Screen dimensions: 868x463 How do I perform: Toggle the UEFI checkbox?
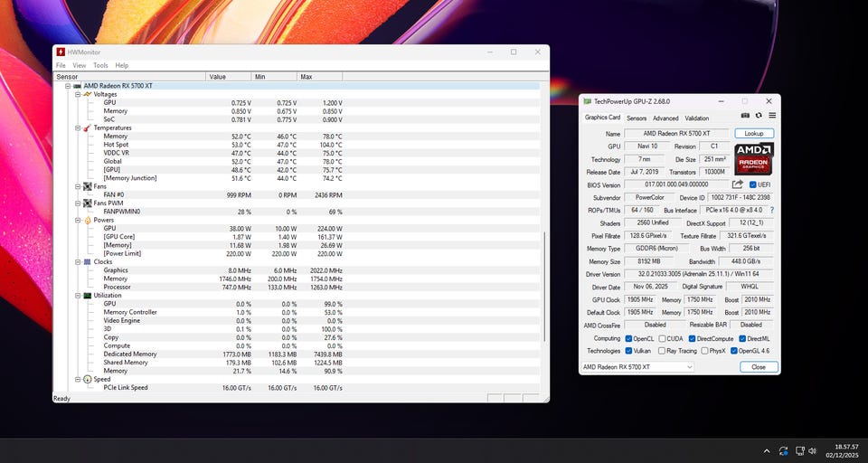click(750, 184)
